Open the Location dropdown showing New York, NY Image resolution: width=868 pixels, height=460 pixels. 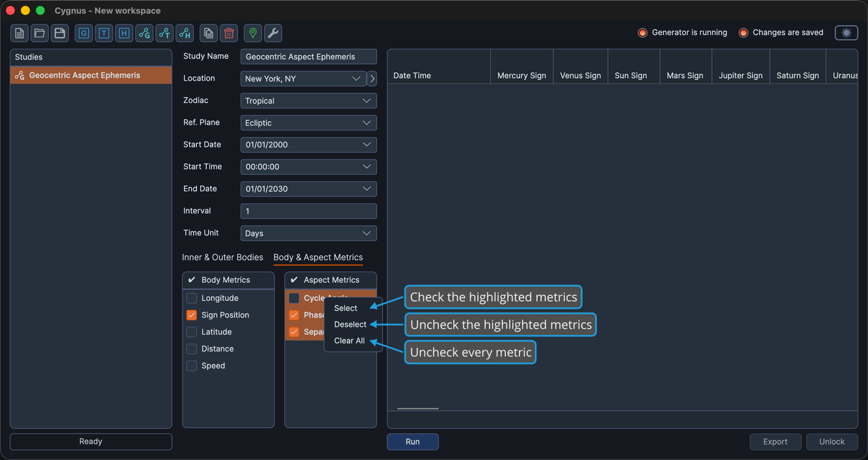(303, 79)
